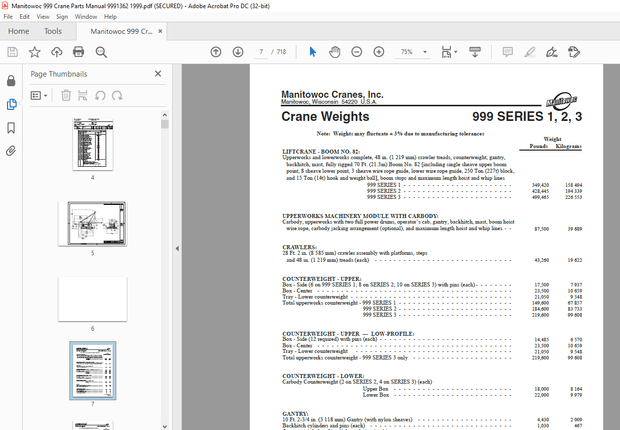620x430 pixels.
Task: Close the Manitowoc 999 document tab
Action: coord(160,31)
